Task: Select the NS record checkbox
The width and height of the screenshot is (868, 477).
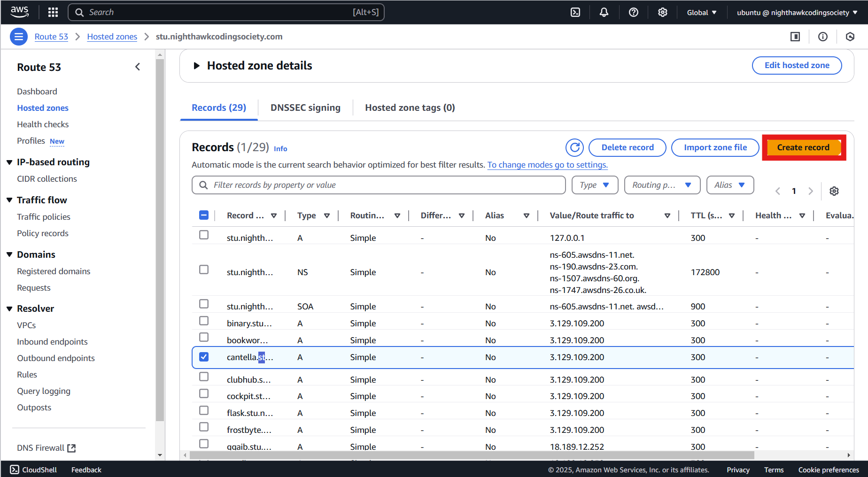Action: [204, 269]
